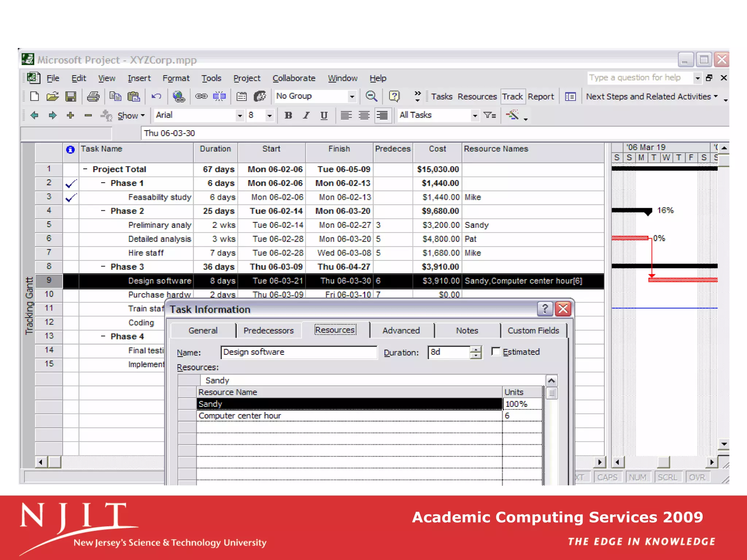Viewport: 747px width, 560px height.
Task: Click the Help question mark icon
Action: tap(394, 96)
